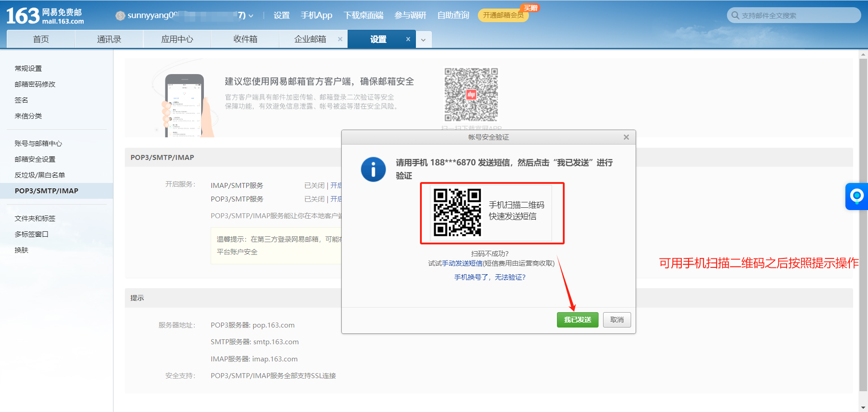Click the blue info icon in dialog
Viewport: 868px width, 412px height.
point(373,169)
